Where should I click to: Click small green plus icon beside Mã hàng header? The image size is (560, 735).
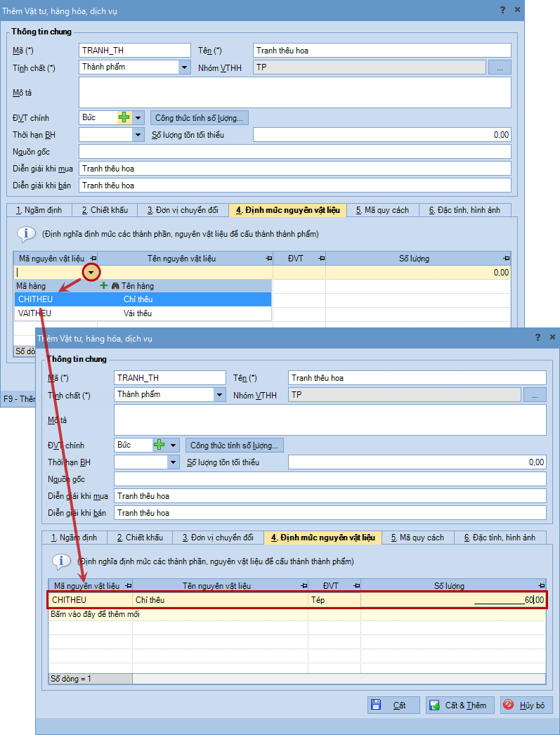pyautogui.click(x=104, y=286)
